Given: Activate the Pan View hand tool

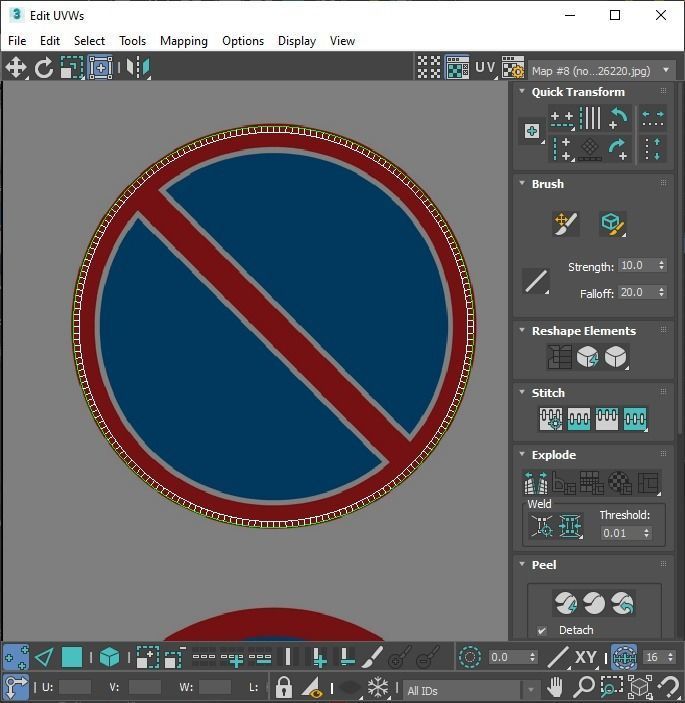Looking at the screenshot, I should 555,686.
